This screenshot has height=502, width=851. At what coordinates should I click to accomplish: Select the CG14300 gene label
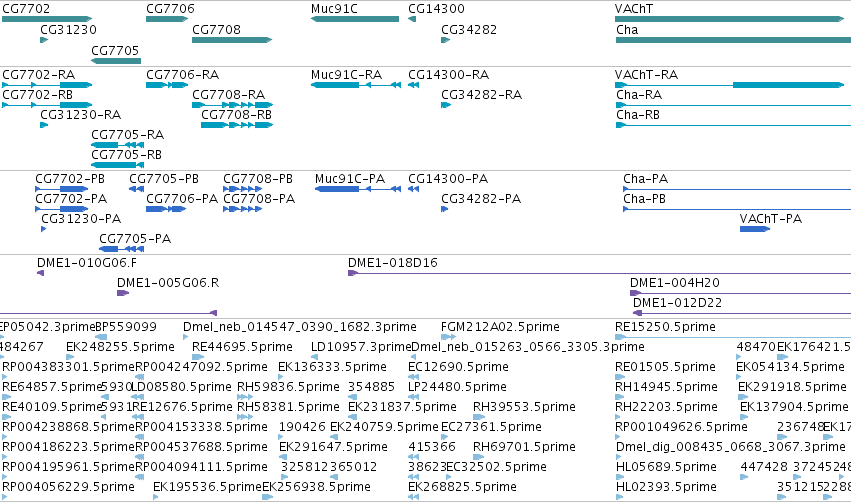(436, 9)
